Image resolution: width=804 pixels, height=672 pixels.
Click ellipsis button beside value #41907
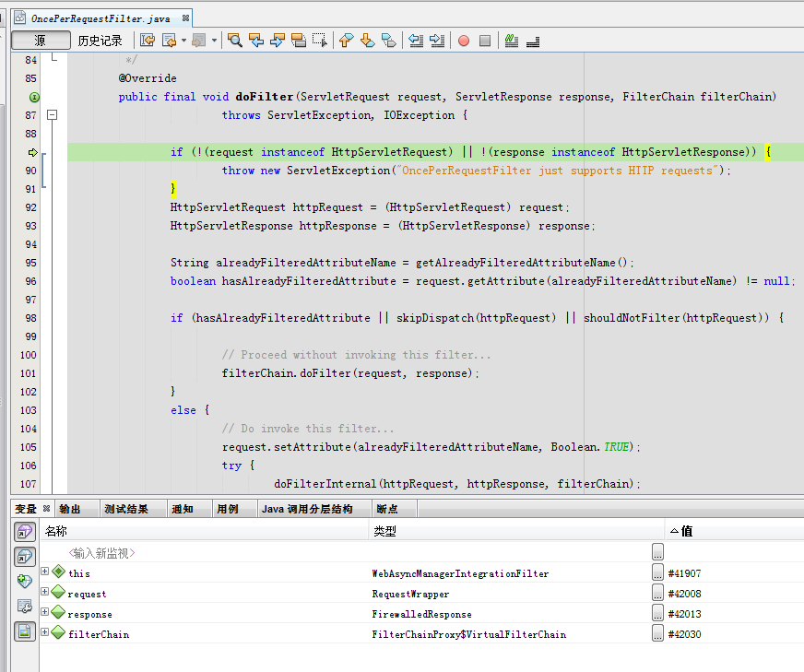pyautogui.click(x=658, y=572)
